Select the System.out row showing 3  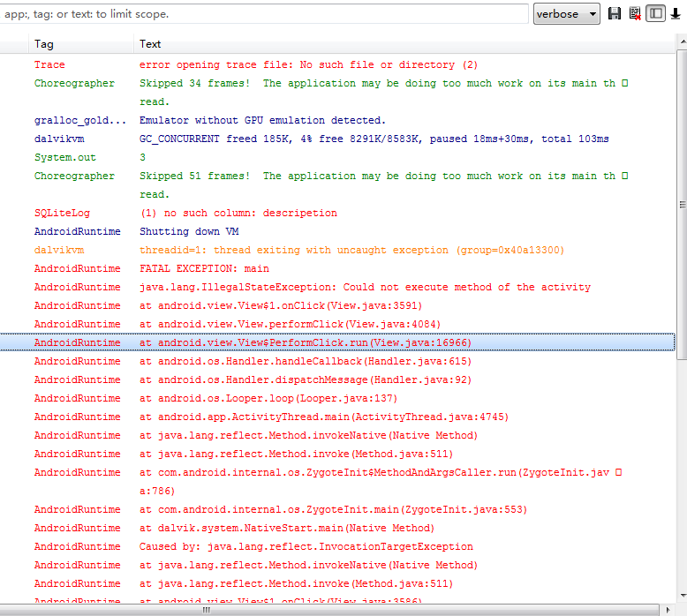point(337,157)
